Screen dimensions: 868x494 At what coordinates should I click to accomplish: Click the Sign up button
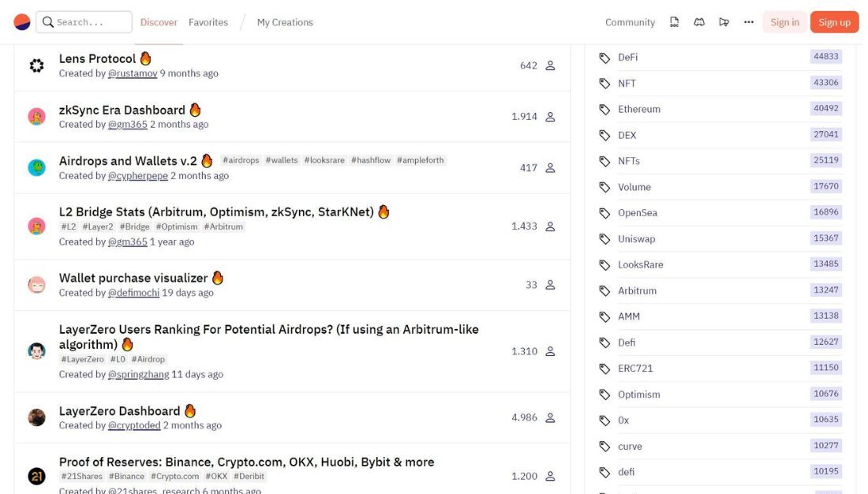tap(834, 22)
